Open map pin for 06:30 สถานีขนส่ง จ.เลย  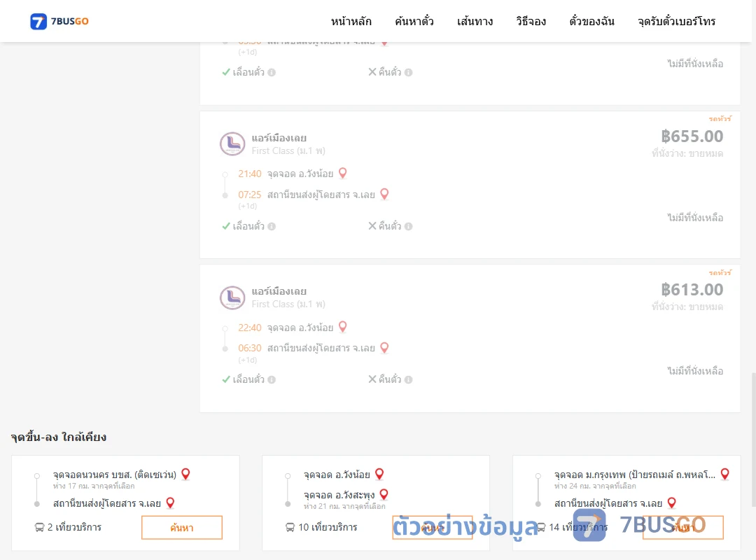[384, 347]
